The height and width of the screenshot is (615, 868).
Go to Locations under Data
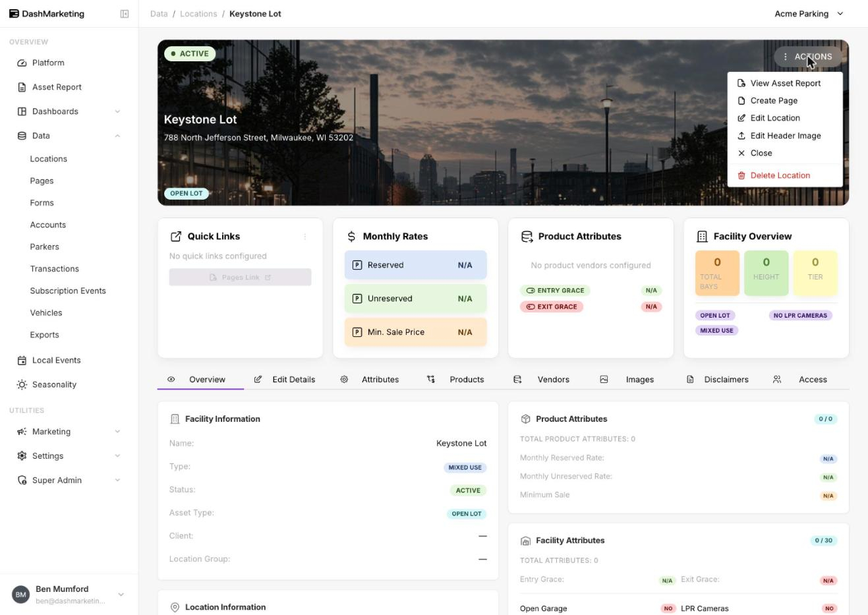tap(48, 159)
